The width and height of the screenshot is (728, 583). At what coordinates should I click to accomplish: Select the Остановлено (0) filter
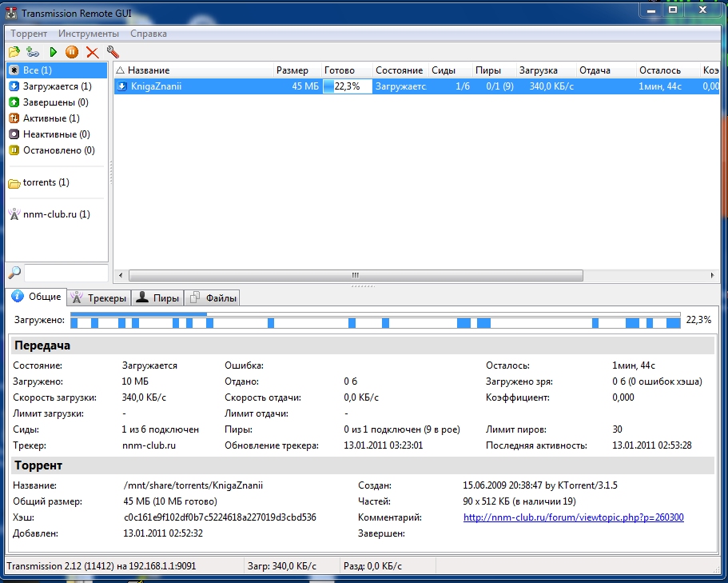(x=57, y=150)
